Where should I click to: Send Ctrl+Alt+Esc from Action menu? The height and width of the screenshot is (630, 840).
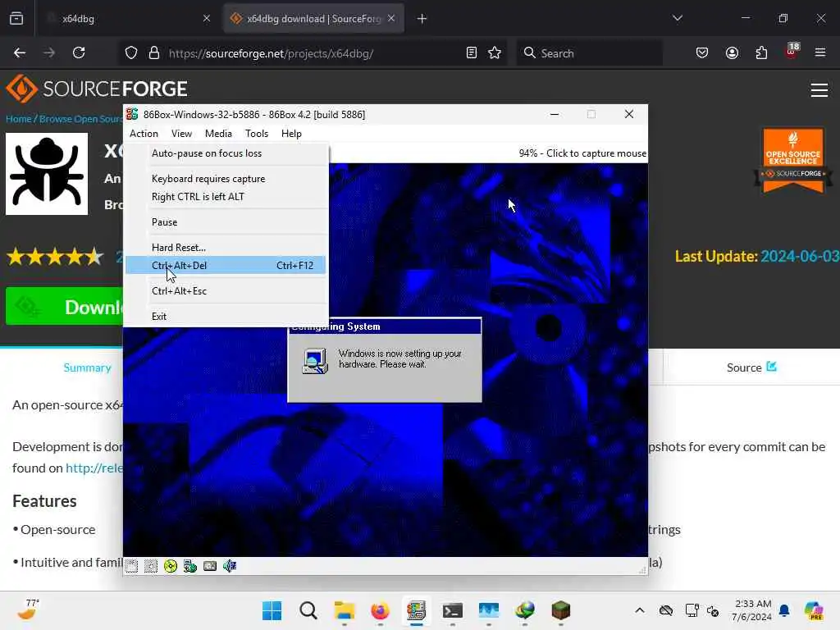point(226,291)
